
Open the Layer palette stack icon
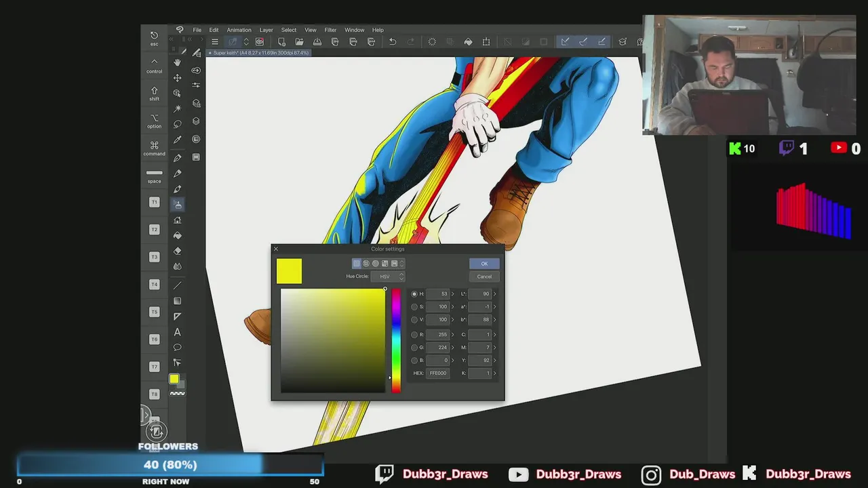click(196, 121)
